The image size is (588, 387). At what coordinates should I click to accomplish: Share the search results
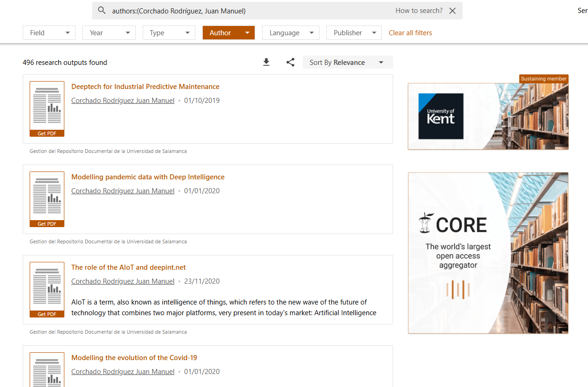[x=290, y=62]
